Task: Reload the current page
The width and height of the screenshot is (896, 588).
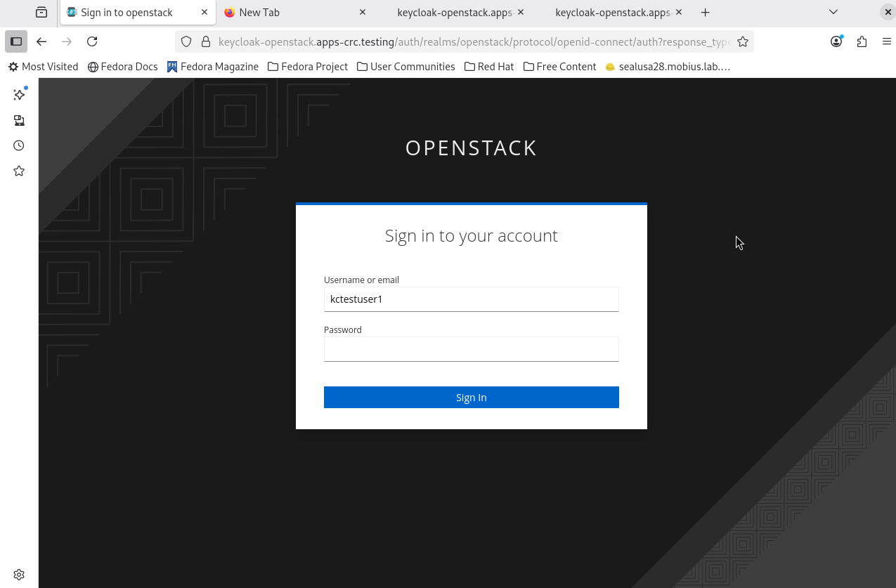Action: click(92, 41)
